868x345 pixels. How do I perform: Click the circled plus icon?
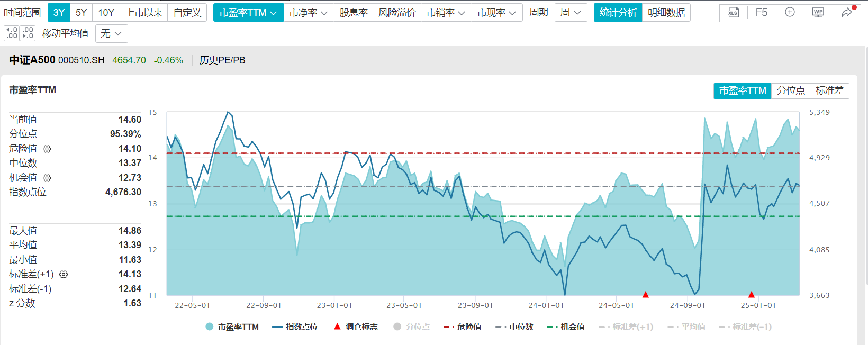790,13
